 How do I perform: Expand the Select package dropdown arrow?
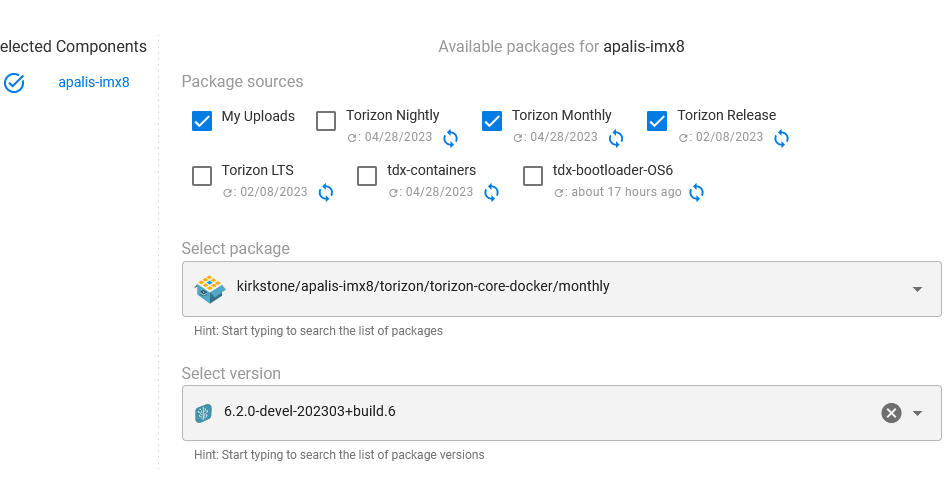[917, 290]
